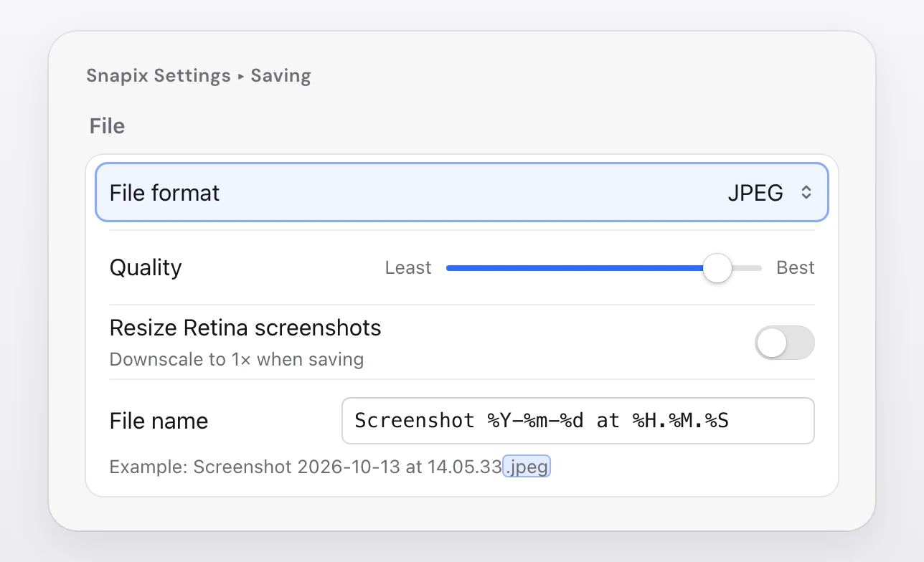Click the example 'Screenshot 2026-10-13 at 14.05.33' text
This screenshot has height=562, width=924.
point(348,467)
